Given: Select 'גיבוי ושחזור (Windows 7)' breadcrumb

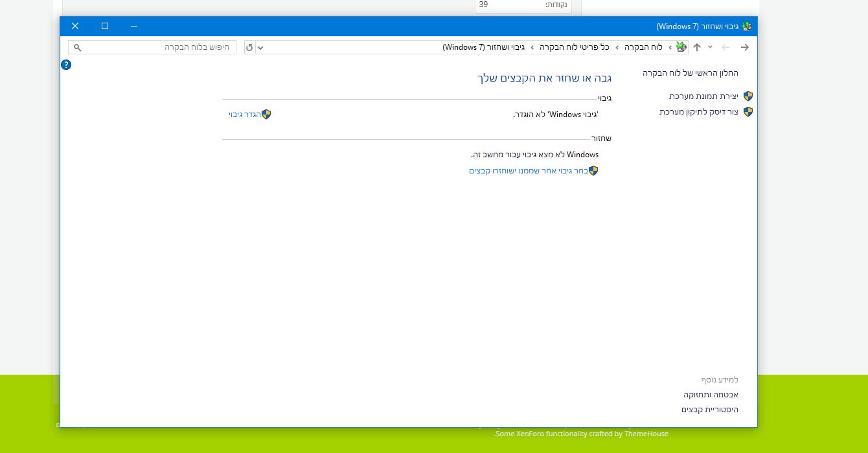Looking at the screenshot, I should click(484, 47).
